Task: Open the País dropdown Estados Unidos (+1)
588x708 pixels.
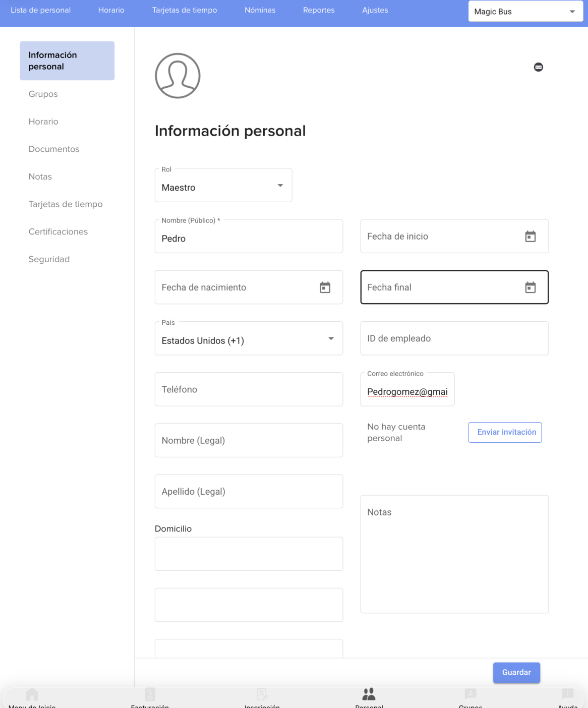Action: coord(249,338)
